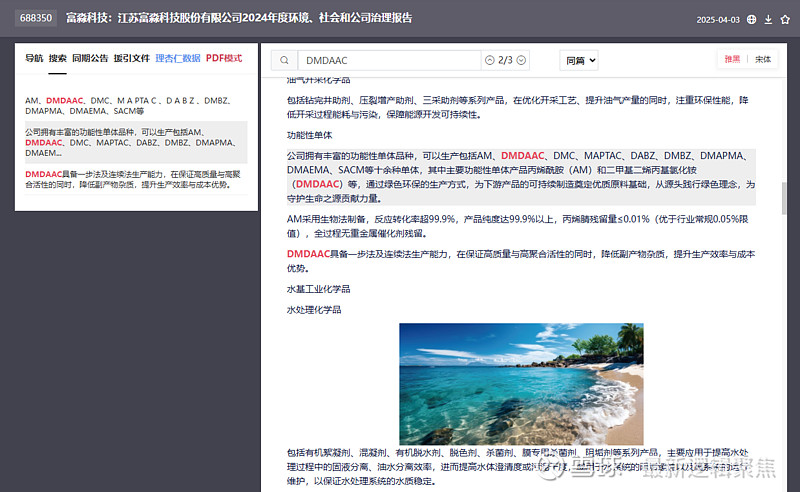800x492 pixels.
Task: Click the 688350 stock code badge
Action: (x=36, y=18)
